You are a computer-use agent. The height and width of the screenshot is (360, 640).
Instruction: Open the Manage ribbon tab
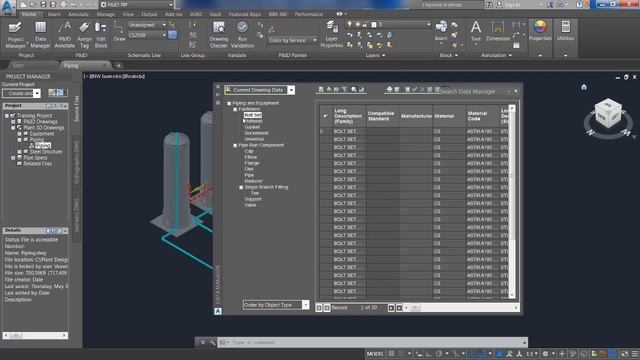[x=106, y=14]
